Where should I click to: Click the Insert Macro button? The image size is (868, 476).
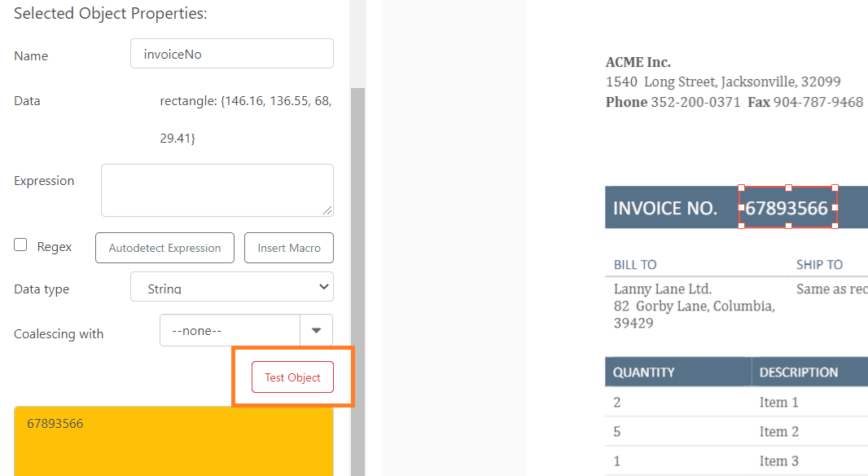tap(289, 248)
